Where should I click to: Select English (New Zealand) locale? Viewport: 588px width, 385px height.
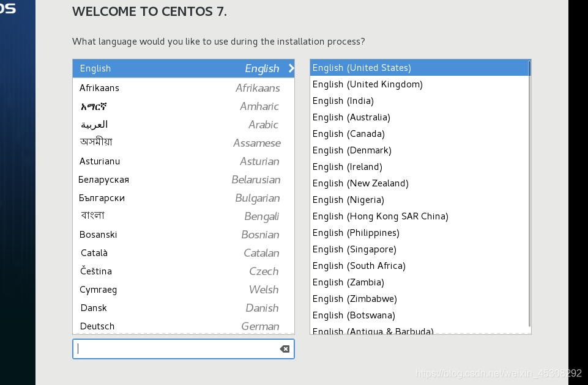click(x=419, y=183)
